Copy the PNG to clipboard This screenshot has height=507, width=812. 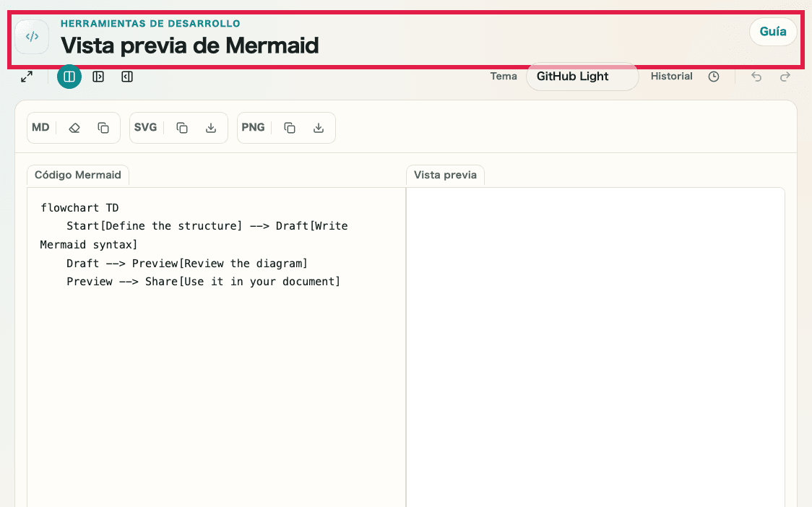(x=288, y=127)
